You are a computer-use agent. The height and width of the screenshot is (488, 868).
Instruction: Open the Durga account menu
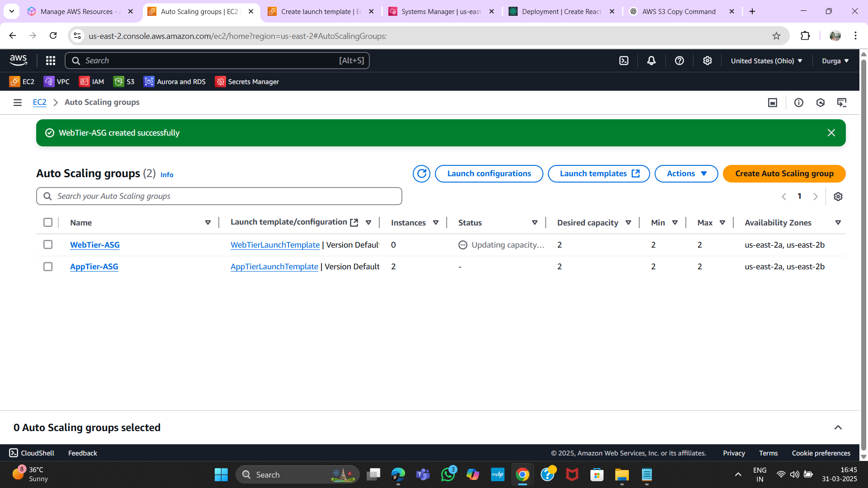pos(835,61)
